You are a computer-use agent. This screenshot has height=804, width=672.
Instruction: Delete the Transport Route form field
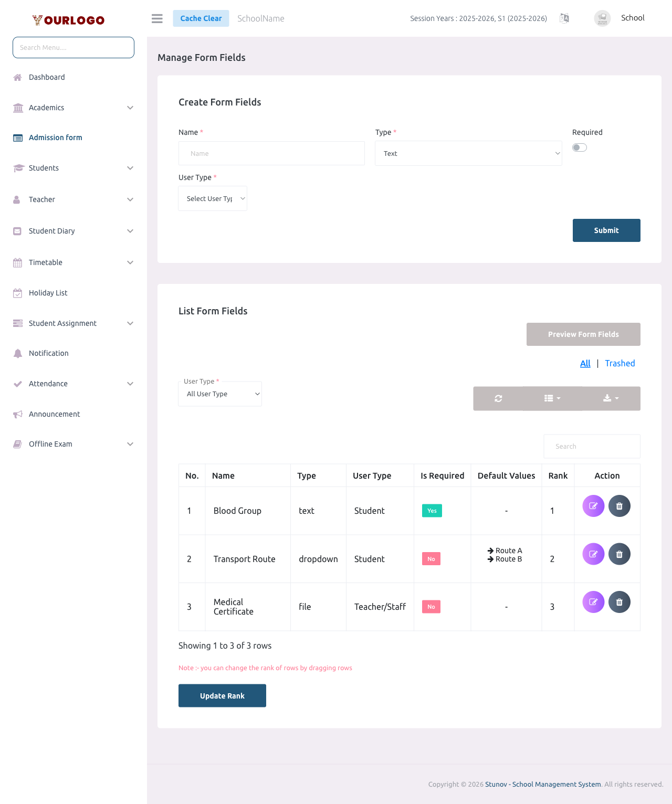pos(619,554)
